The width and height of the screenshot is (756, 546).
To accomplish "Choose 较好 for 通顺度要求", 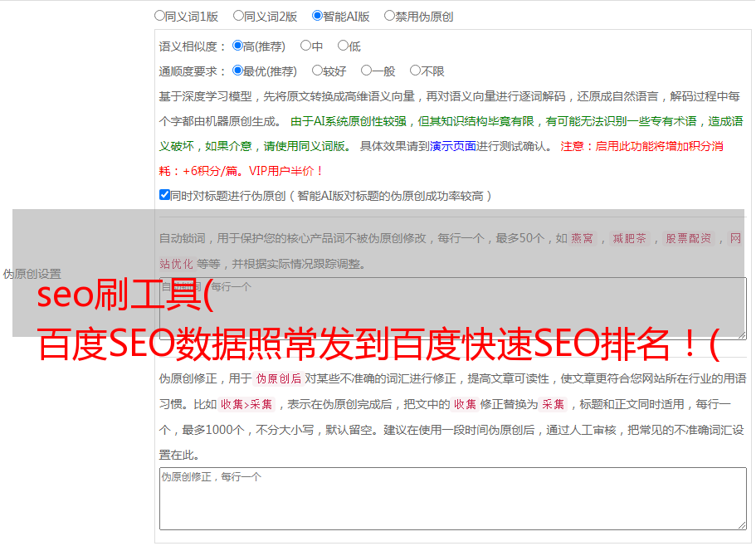I will tap(317, 71).
